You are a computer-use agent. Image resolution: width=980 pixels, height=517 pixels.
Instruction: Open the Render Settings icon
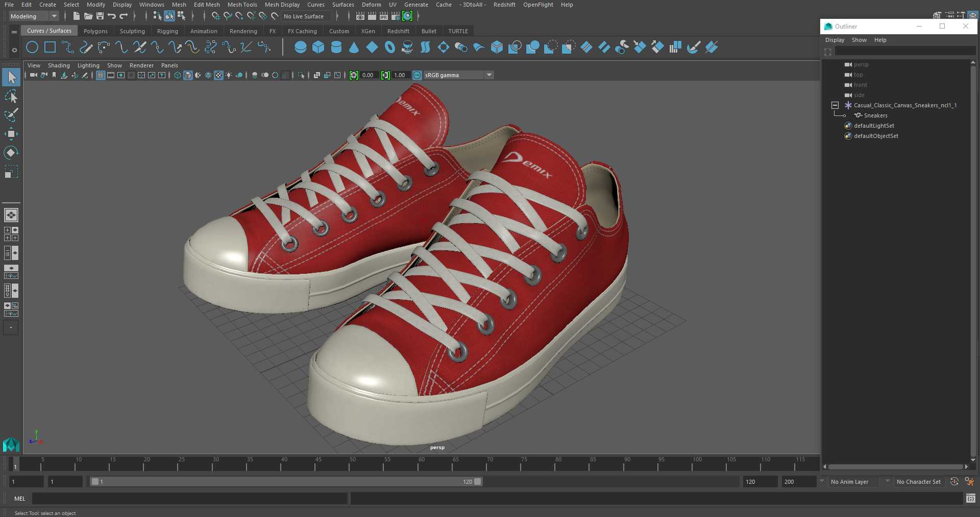pos(396,16)
